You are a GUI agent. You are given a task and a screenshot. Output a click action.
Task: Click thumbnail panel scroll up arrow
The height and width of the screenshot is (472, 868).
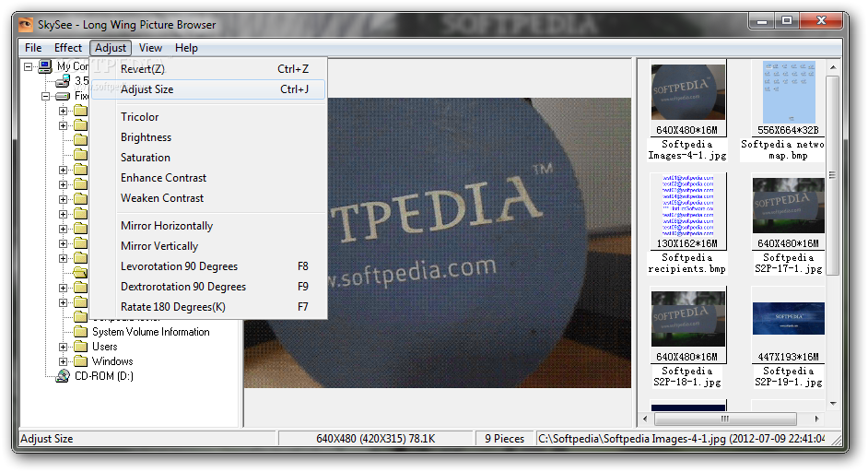coord(833,67)
